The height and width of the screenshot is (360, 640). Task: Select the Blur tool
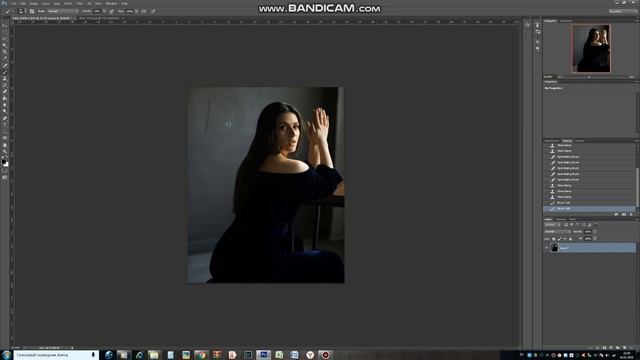(5, 104)
